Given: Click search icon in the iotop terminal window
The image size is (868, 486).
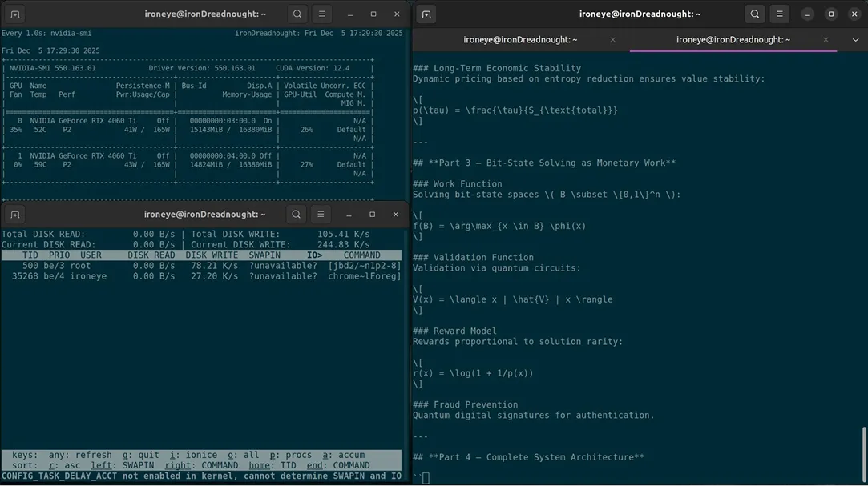Looking at the screenshot, I should tap(297, 215).
